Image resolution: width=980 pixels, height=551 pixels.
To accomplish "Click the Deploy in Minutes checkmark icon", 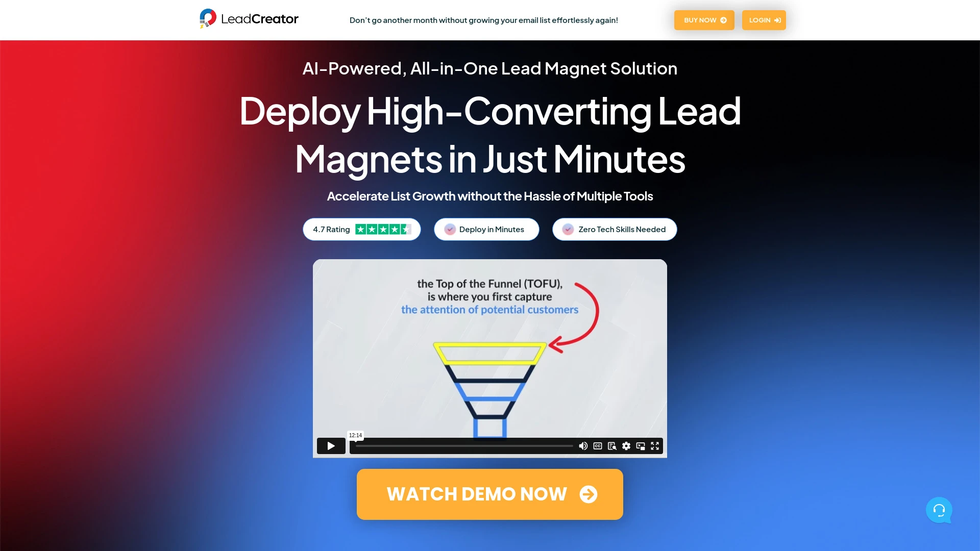I will coord(450,229).
